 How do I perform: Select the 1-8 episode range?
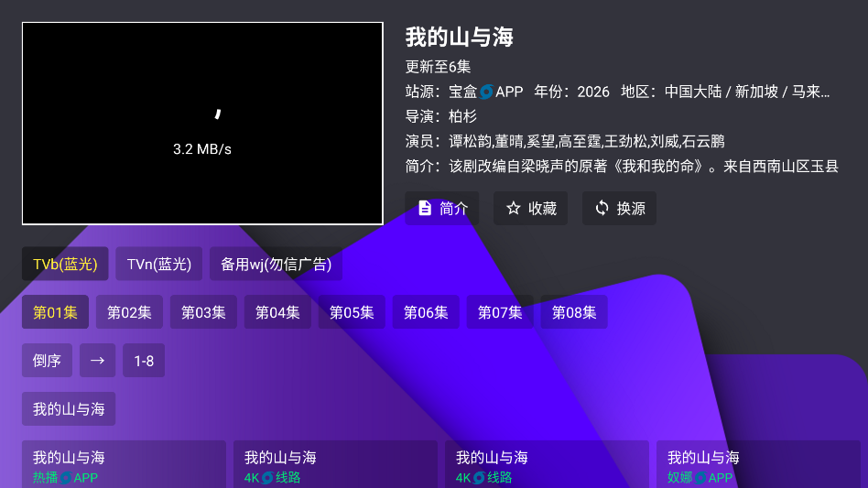[144, 360]
